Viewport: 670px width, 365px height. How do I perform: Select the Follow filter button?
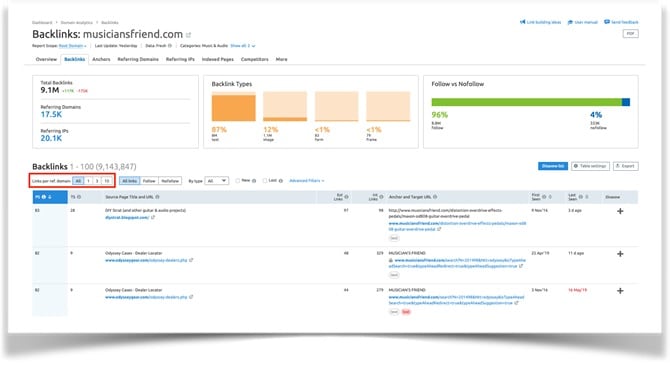[x=149, y=181]
